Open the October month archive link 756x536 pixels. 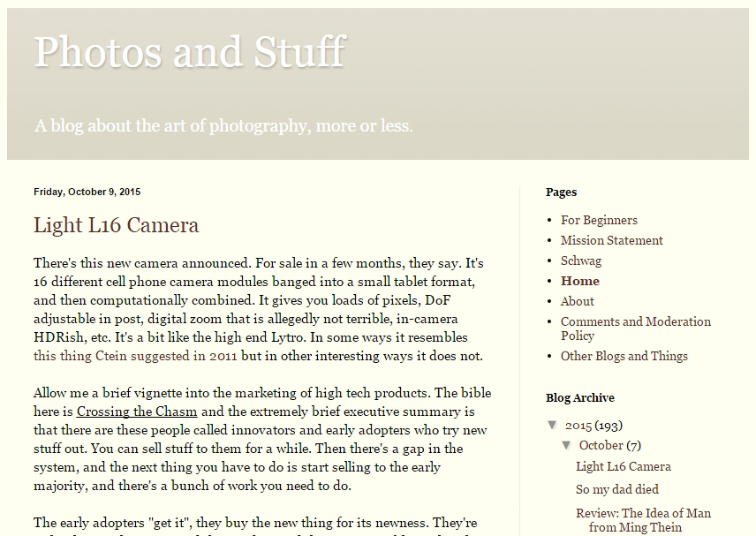tap(601, 445)
